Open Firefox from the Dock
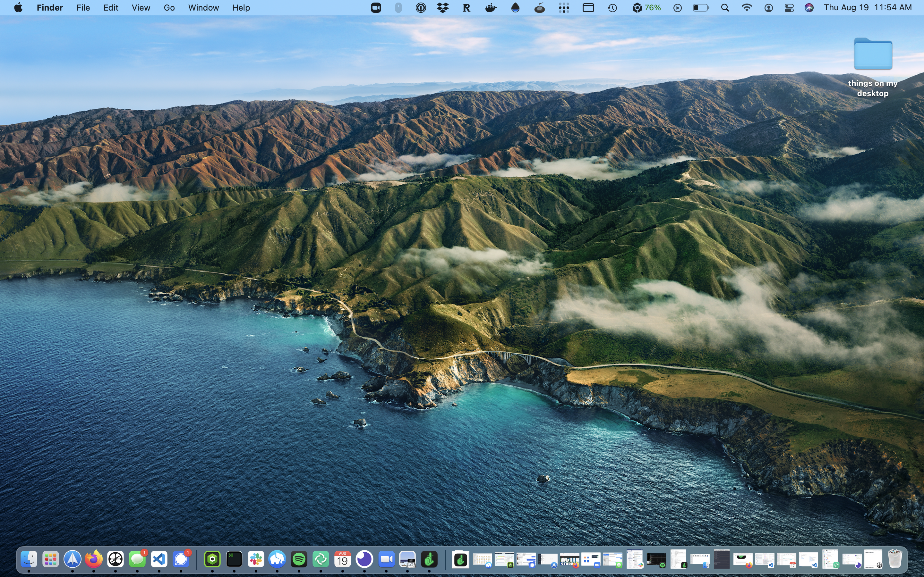The width and height of the screenshot is (924, 577). (94, 559)
